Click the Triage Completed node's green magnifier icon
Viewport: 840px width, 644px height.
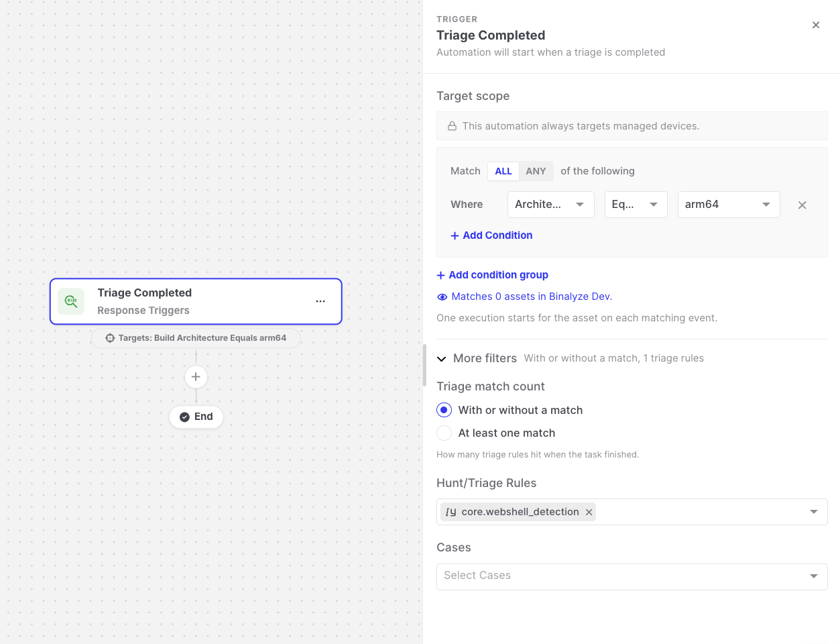(71, 301)
